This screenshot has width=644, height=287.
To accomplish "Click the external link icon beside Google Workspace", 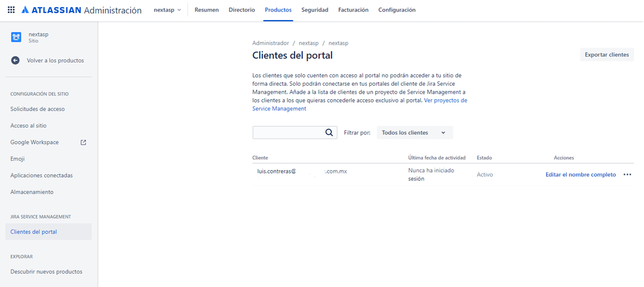I will pos(83,143).
